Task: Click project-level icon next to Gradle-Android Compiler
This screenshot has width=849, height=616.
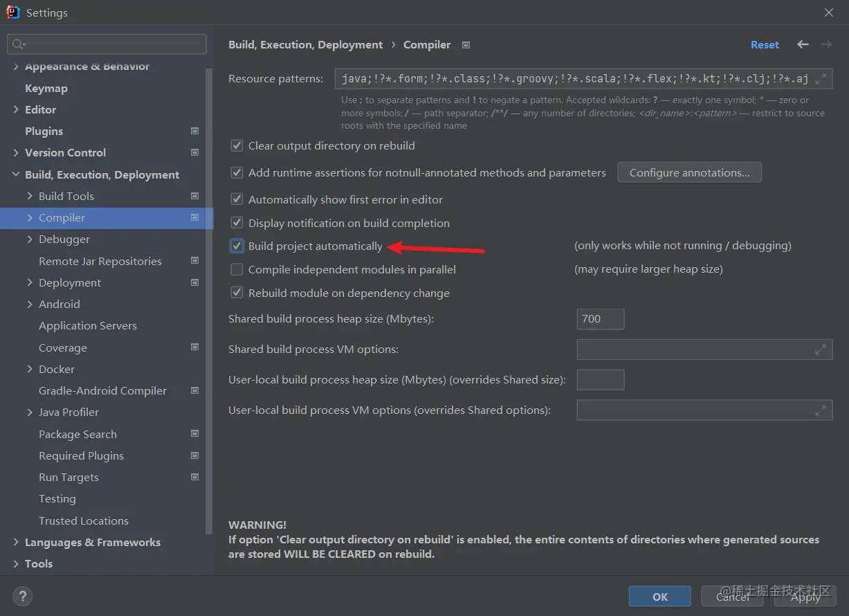Action: 194,390
